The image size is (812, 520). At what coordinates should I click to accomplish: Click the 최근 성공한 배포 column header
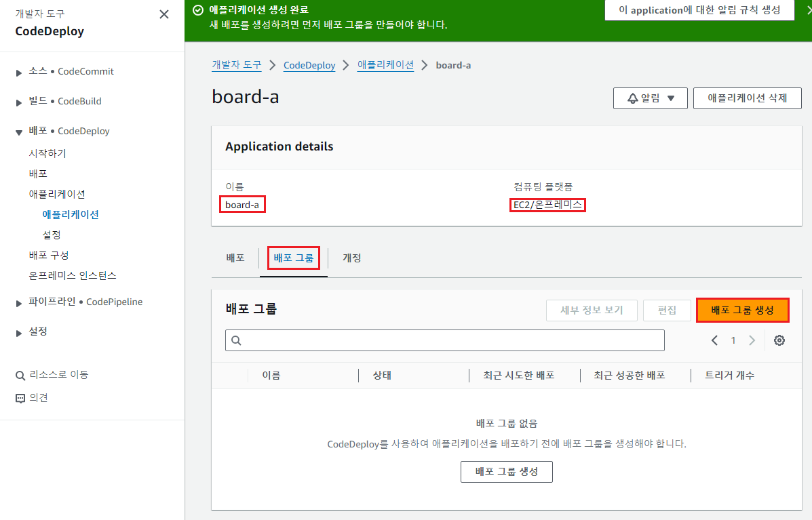[x=630, y=375]
